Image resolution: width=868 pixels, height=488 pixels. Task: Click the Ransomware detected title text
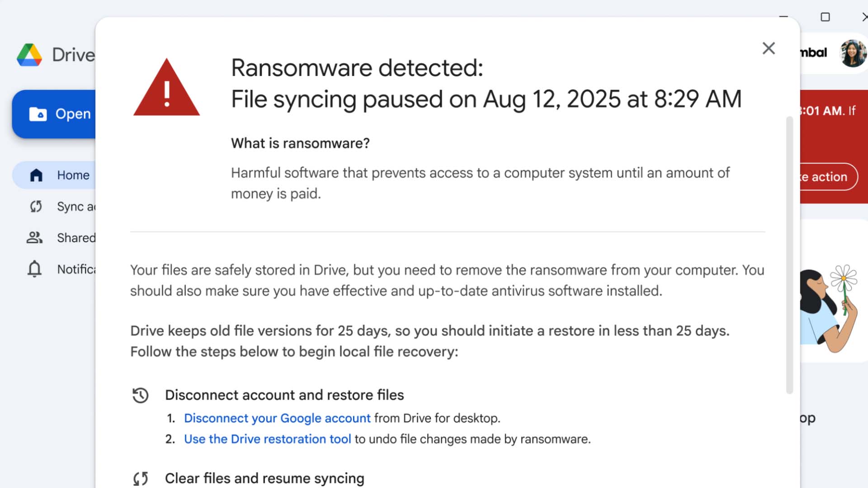pyautogui.click(x=357, y=68)
